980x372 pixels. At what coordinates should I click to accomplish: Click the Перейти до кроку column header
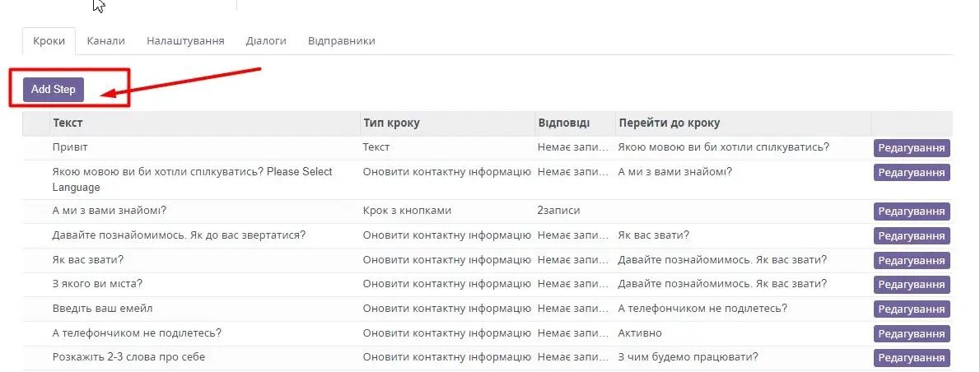tap(669, 123)
